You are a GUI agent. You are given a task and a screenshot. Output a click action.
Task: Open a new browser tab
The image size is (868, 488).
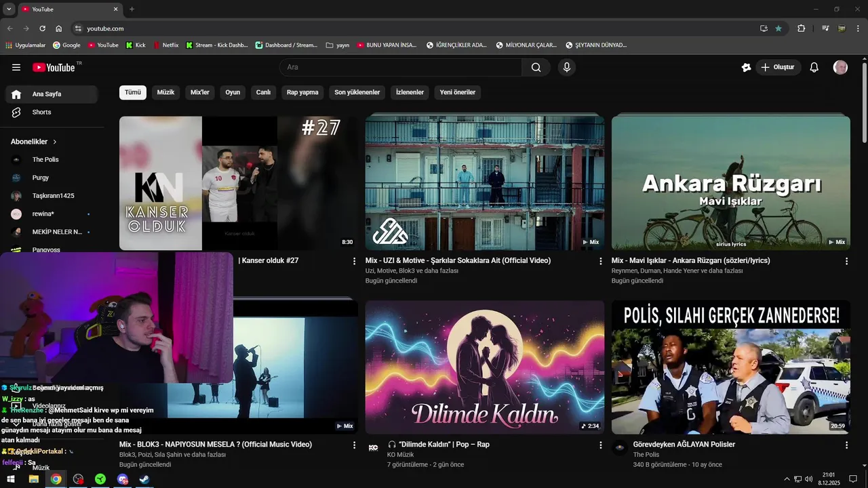pyautogui.click(x=132, y=9)
